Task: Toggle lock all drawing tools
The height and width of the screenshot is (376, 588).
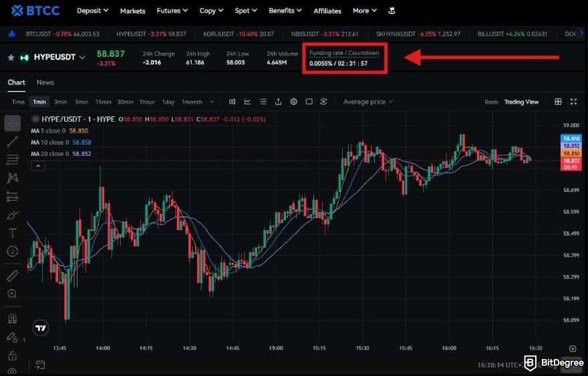Action: (13, 355)
